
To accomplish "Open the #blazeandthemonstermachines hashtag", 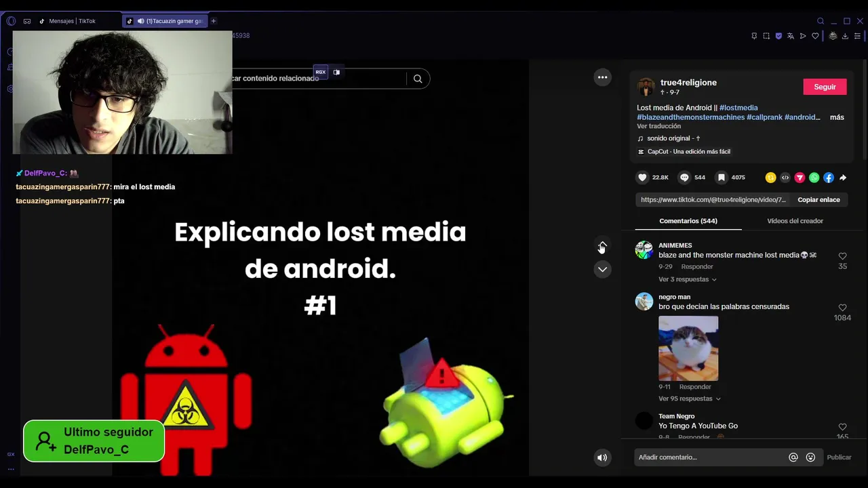I will click(x=690, y=117).
